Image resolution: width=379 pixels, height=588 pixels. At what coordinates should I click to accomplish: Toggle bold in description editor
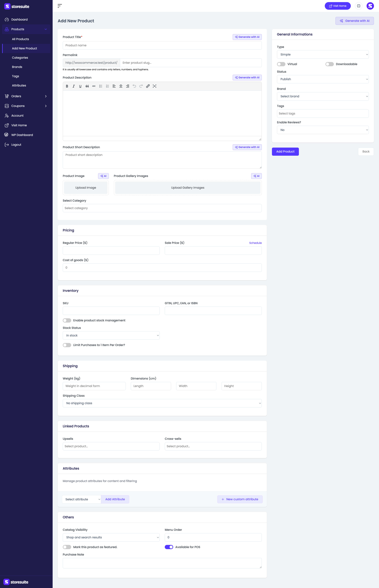coord(67,86)
